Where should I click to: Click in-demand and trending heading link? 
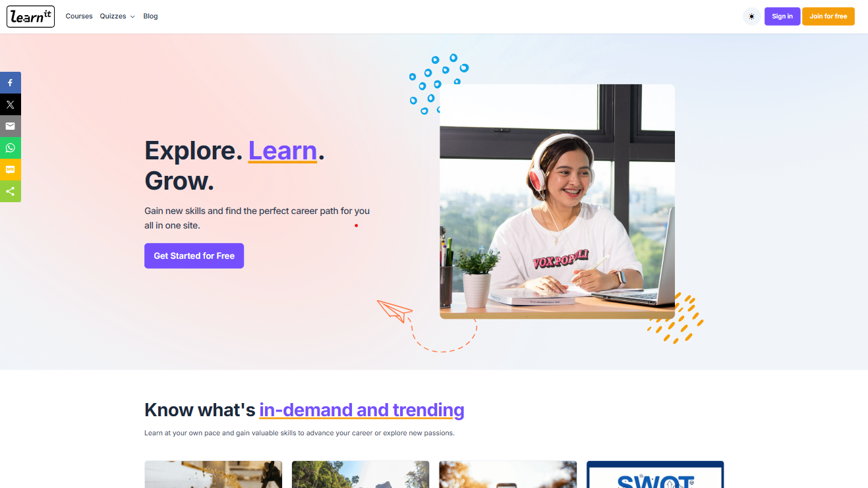[362, 410]
